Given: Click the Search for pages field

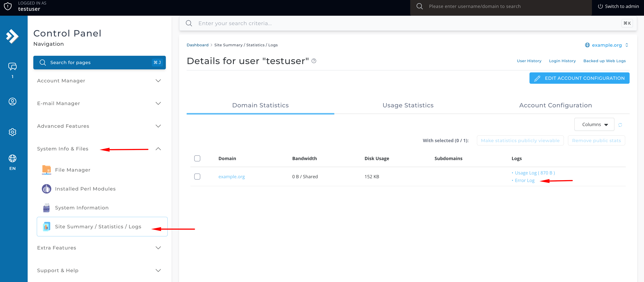Looking at the screenshot, I should (x=100, y=62).
